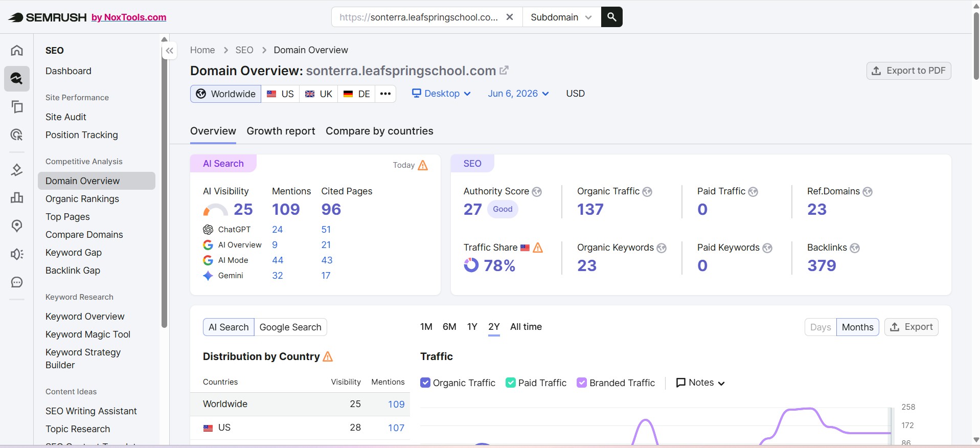The image size is (980, 448).
Task: Click Export to PDF button
Action: pos(908,71)
